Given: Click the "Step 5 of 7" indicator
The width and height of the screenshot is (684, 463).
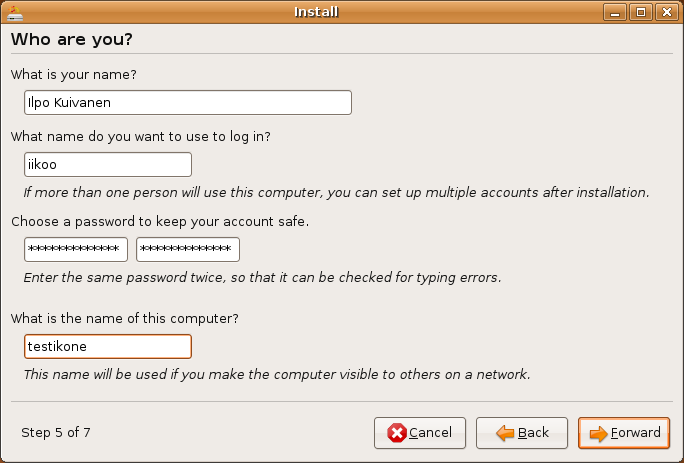Looking at the screenshot, I should (56, 432).
